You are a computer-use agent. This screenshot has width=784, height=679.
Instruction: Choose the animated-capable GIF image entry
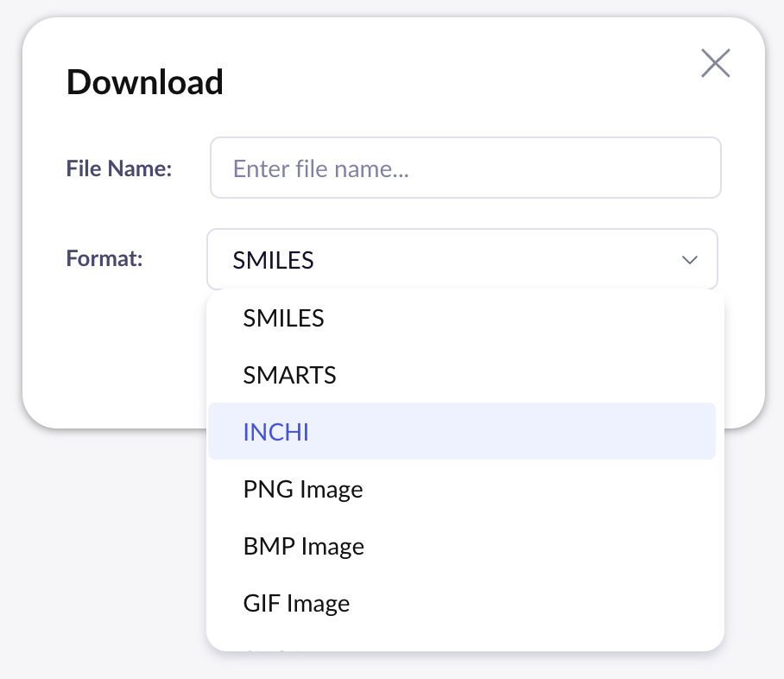coord(296,603)
